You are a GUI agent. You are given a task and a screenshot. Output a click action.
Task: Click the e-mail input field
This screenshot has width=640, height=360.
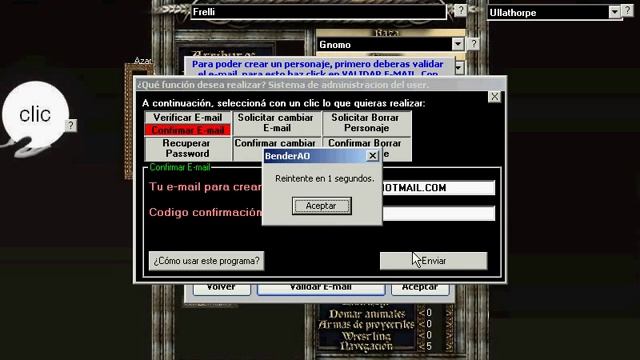click(439, 188)
